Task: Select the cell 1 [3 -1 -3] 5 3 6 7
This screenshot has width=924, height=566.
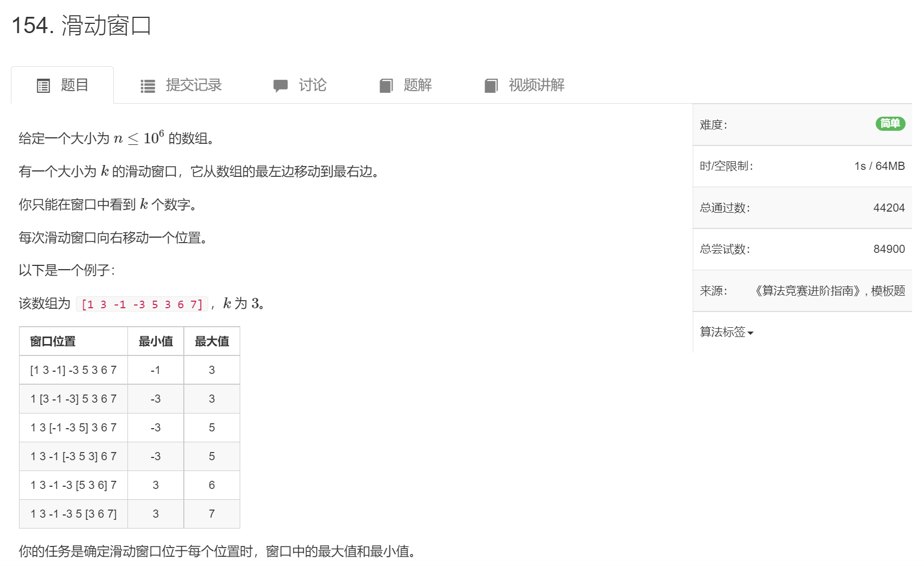Action: coord(73,399)
